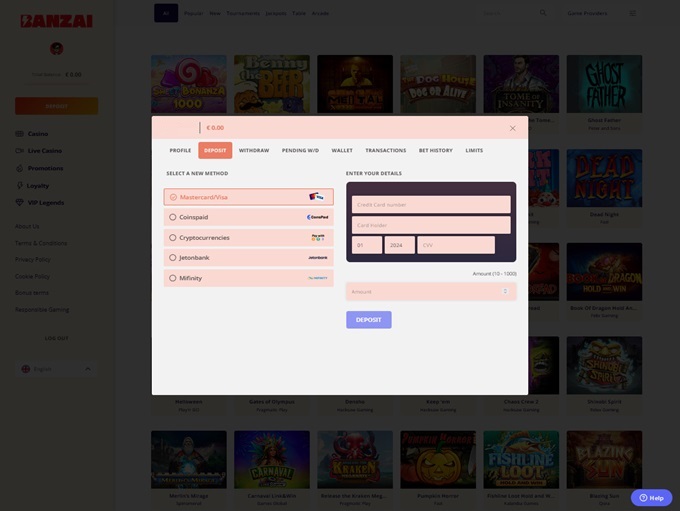Click the Coinspaid logo icon
The width and height of the screenshot is (680, 511).
pyautogui.click(x=317, y=217)
